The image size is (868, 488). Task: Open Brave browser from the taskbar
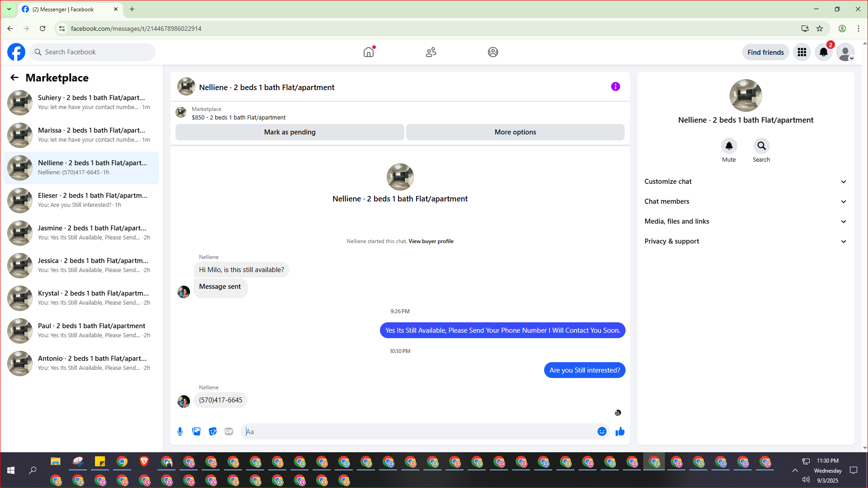[x=144, y=462]
